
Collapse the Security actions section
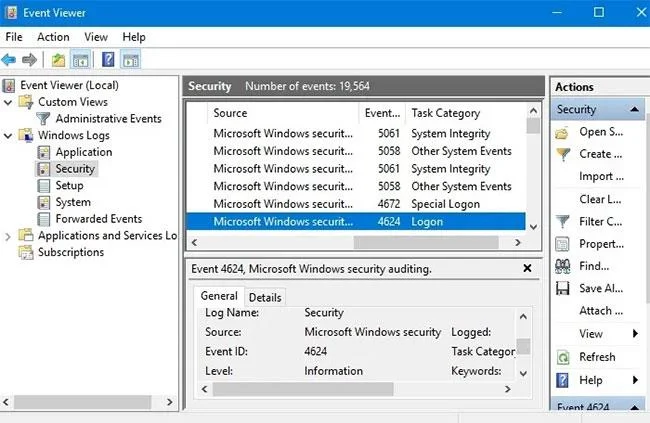(x=634, y=109)
